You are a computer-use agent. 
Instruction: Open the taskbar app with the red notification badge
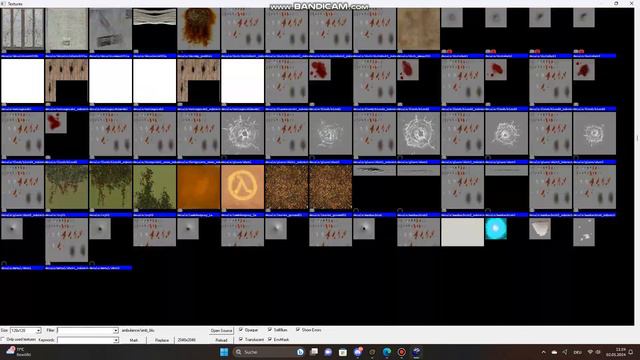coord(358,352)
